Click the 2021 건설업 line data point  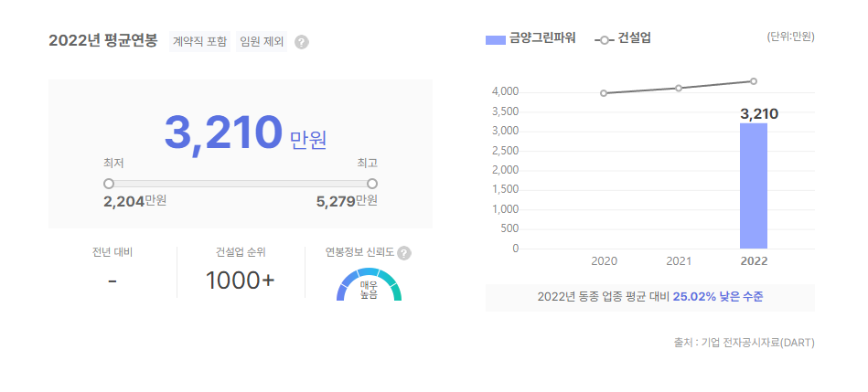[678, 88]
